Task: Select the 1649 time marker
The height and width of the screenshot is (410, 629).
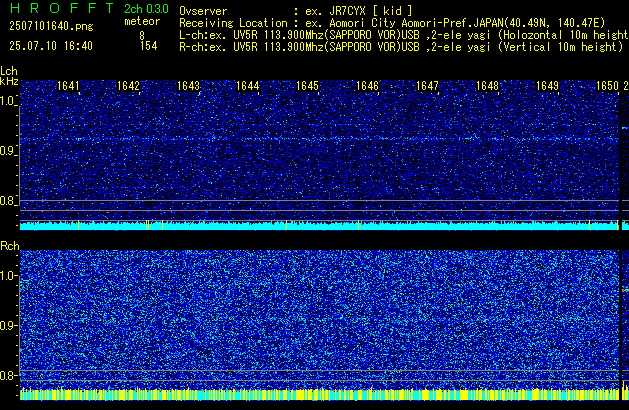Action: pos(547,86)
